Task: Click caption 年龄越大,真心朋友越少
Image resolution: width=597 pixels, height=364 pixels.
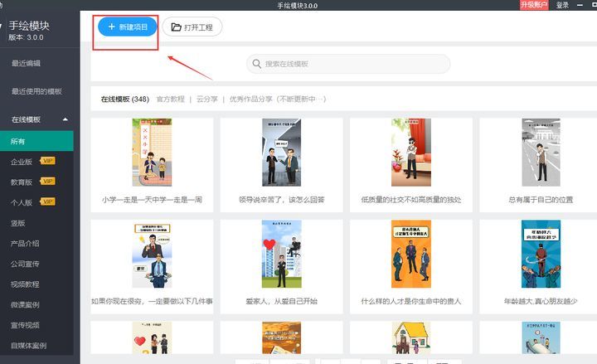Action: tap(541, 301)
